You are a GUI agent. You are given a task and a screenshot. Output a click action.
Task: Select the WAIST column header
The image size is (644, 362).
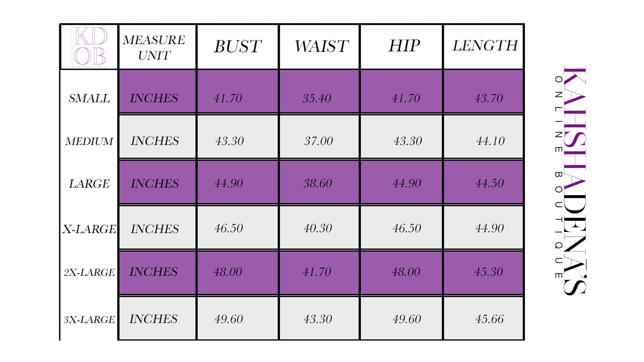pyautogui.click(x=321, y=46)
